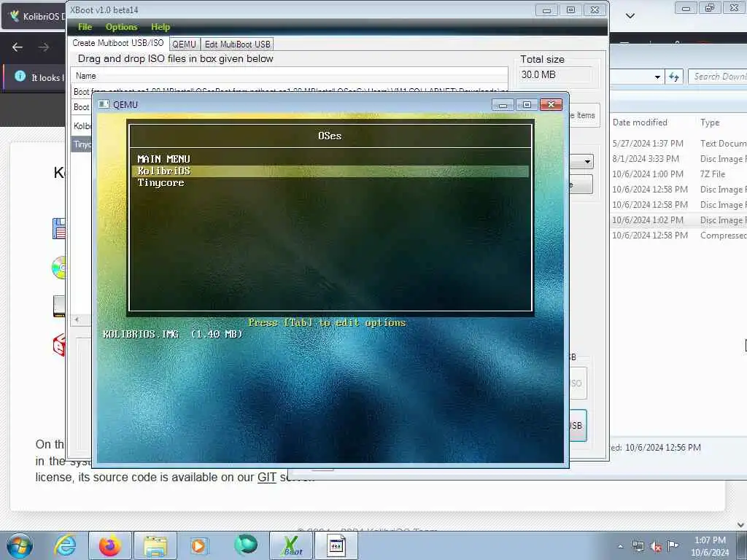
Task: Click the Type column header in Explorer
Action: [710, 122]
